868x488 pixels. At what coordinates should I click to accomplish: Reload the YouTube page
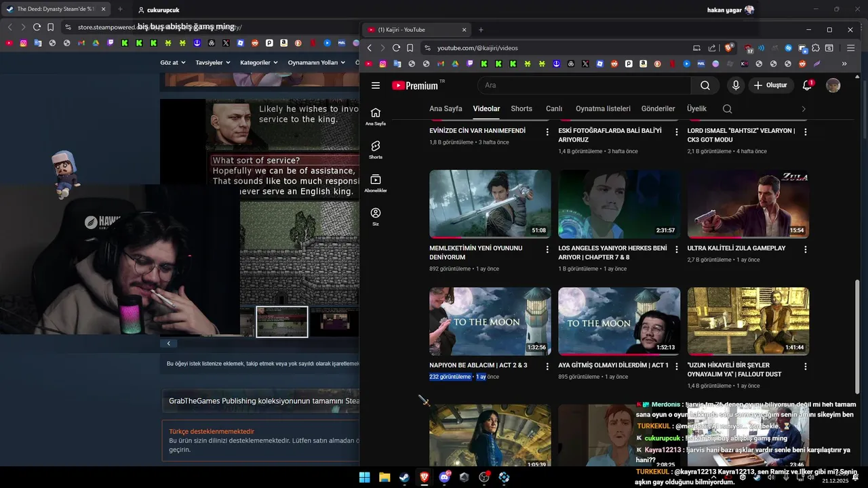point(396,48)
